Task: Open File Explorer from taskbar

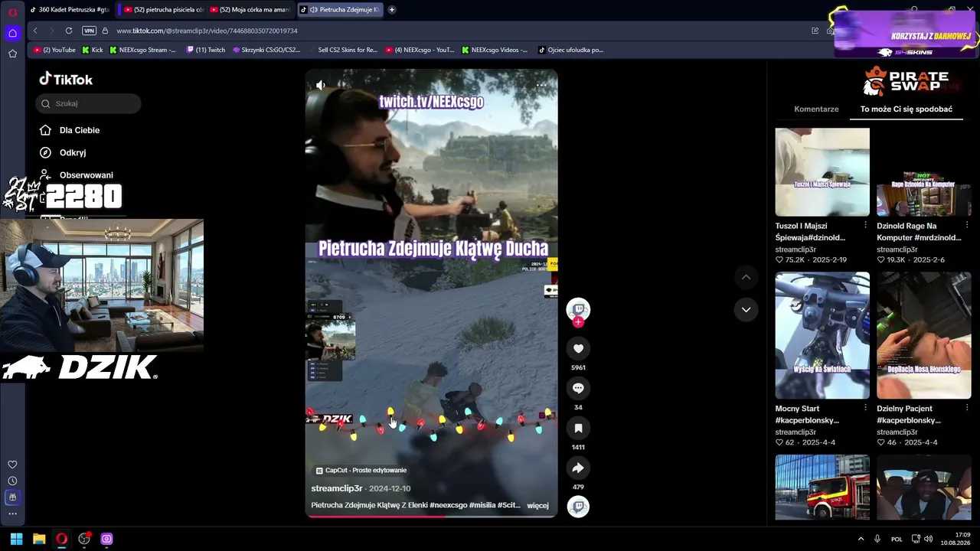Action: click(x=39, y=539)
